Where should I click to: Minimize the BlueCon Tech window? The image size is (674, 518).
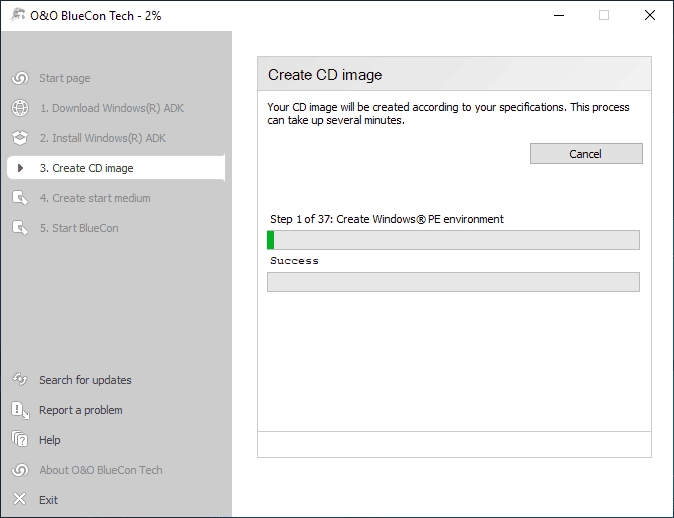[559, 15]
